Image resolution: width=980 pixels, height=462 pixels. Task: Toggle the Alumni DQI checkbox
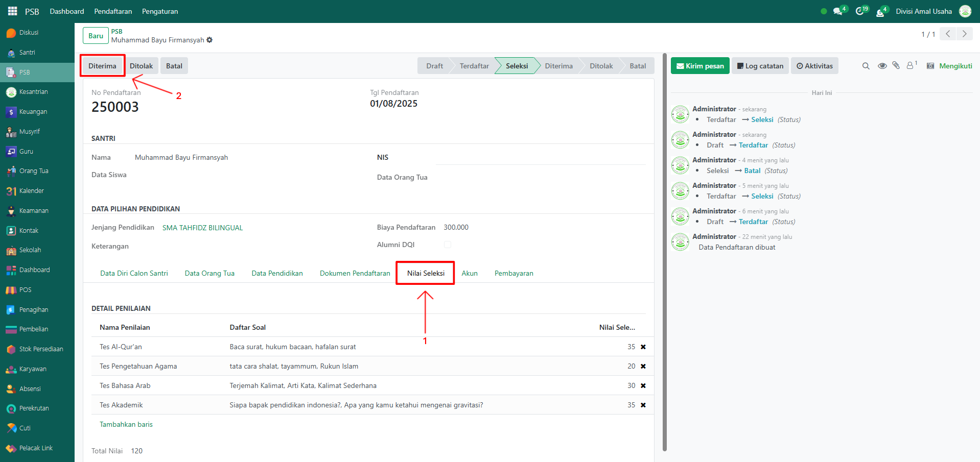click(x=448, y=245)
